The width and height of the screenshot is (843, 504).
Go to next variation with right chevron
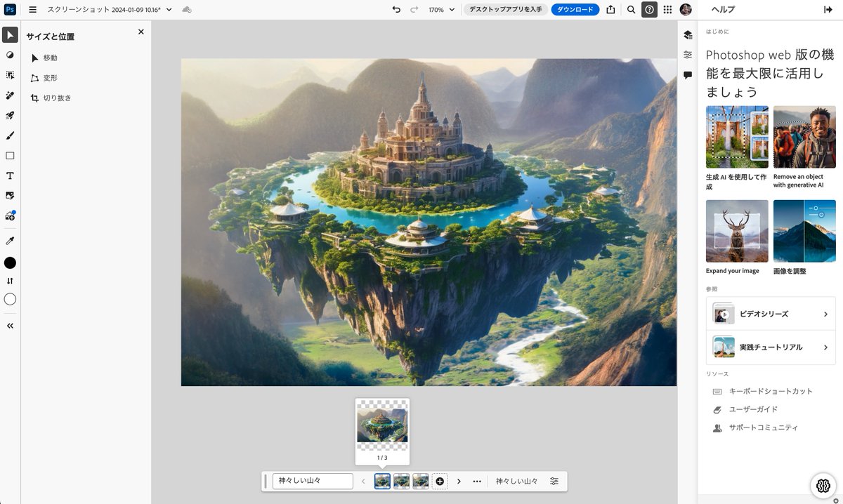(459, 482)
